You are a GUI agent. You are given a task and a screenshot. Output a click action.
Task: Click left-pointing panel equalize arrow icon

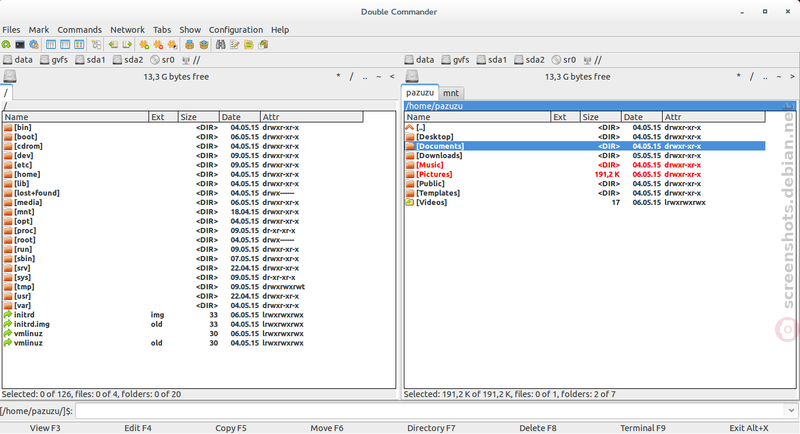(113, 45)
